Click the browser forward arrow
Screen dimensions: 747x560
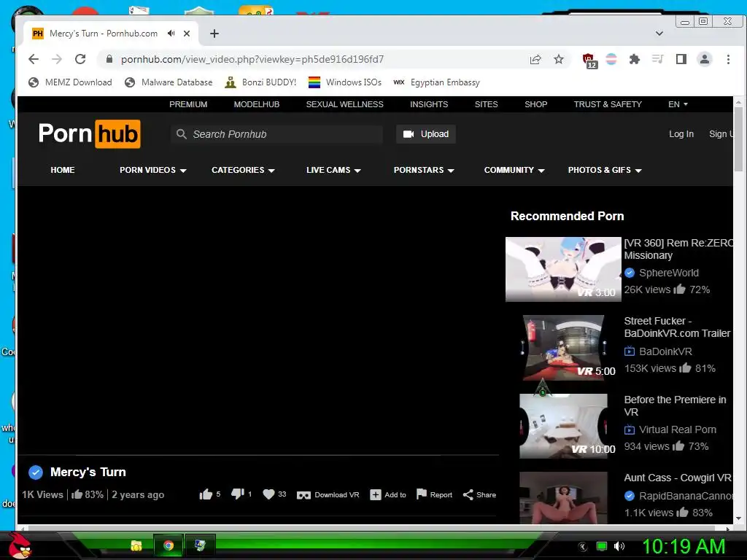click(57, 59)
